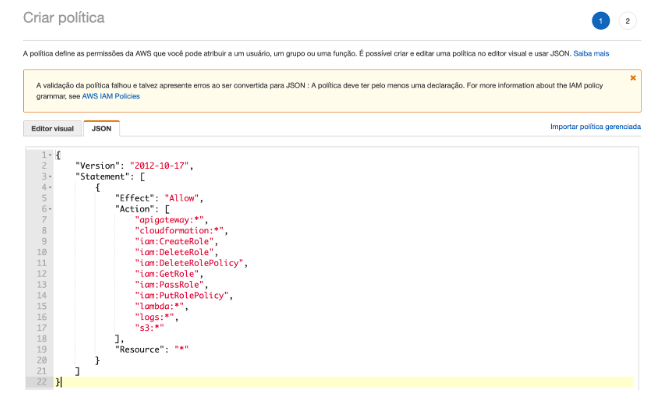645x395 pixels.
Task: Click the "s3:*" action entry
Action: (149, 328)
